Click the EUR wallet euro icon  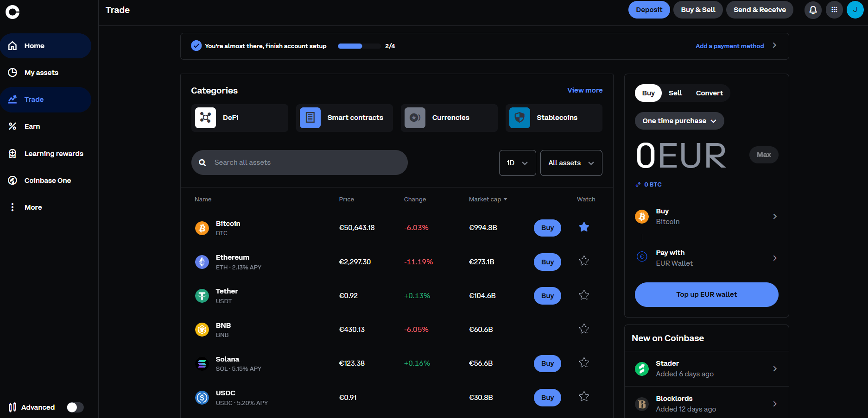point(642,256)
